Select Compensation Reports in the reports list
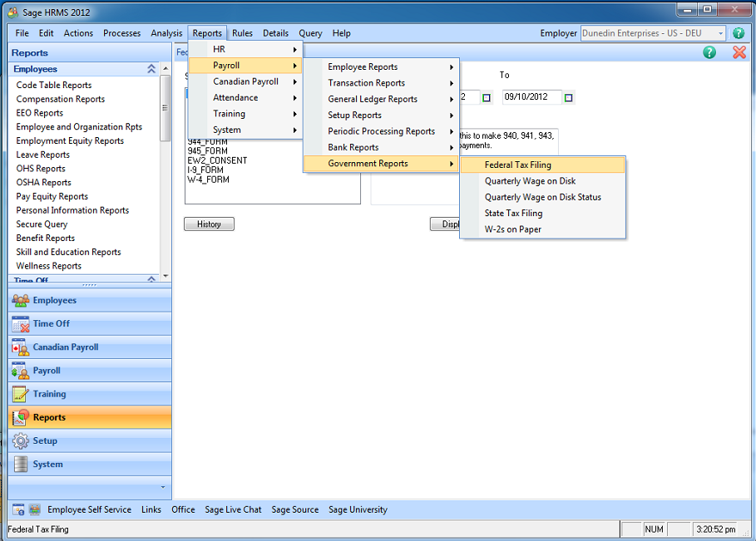The width and height of the screenshot is (756, 541). pyautogui.click(x=61, y=99)
